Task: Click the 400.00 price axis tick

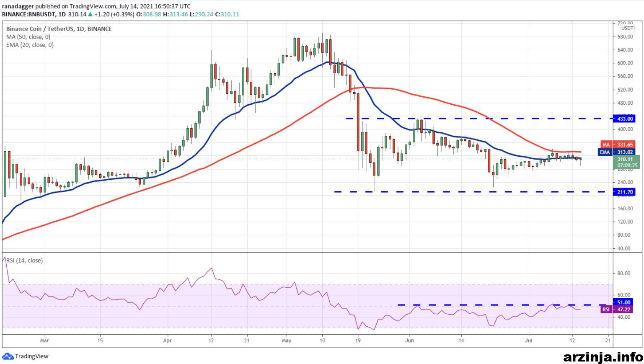Action: pos(624,129)
